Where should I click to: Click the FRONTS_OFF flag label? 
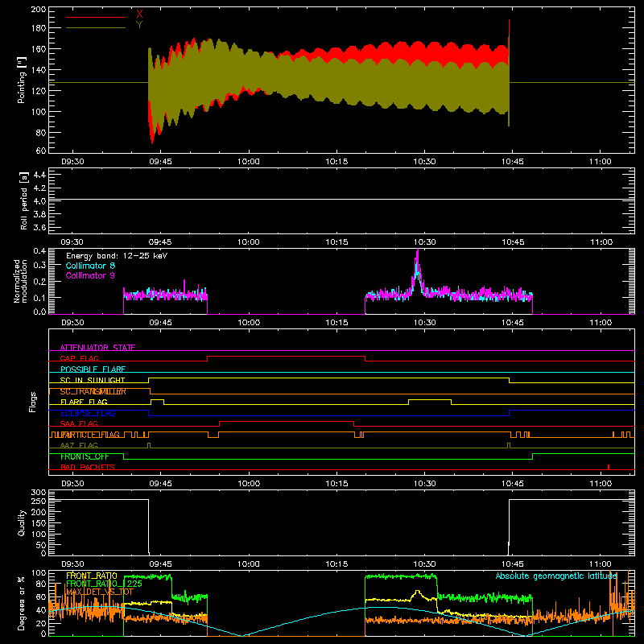point(85,456)
